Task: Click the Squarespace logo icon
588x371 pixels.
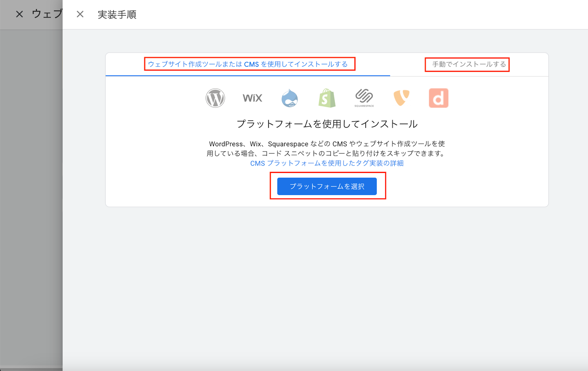Action: pyautogui.click(x=364, y=98)
